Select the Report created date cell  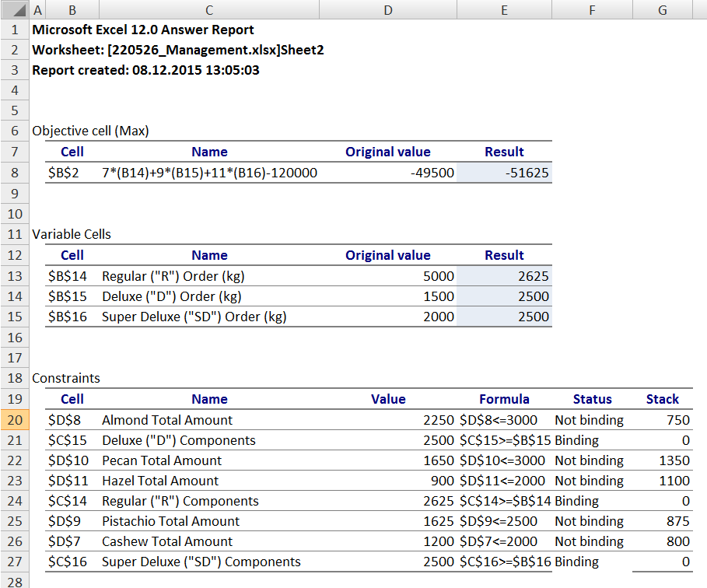pyautogui.click(x=145, y=71)
